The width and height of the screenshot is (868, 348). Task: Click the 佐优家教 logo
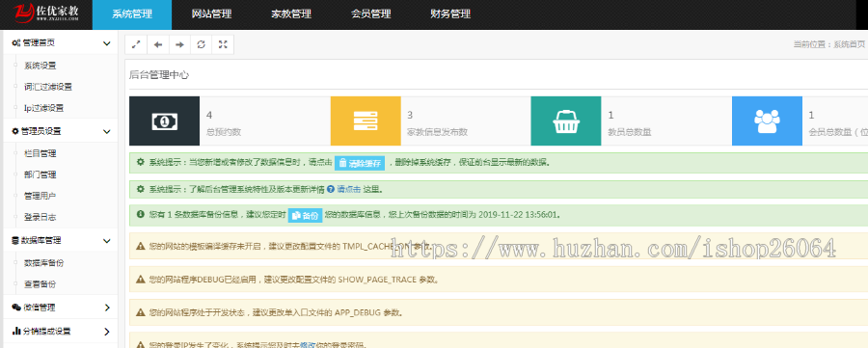47,12
